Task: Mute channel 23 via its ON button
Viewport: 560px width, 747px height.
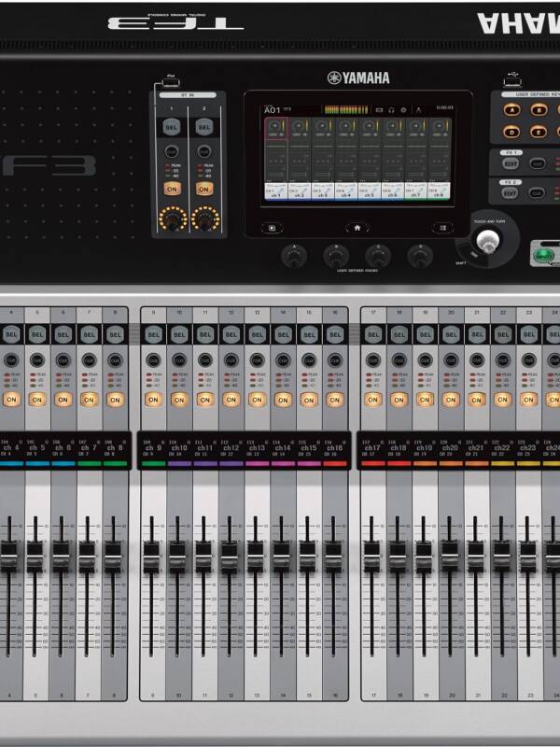Action: [x=528, y=400]
